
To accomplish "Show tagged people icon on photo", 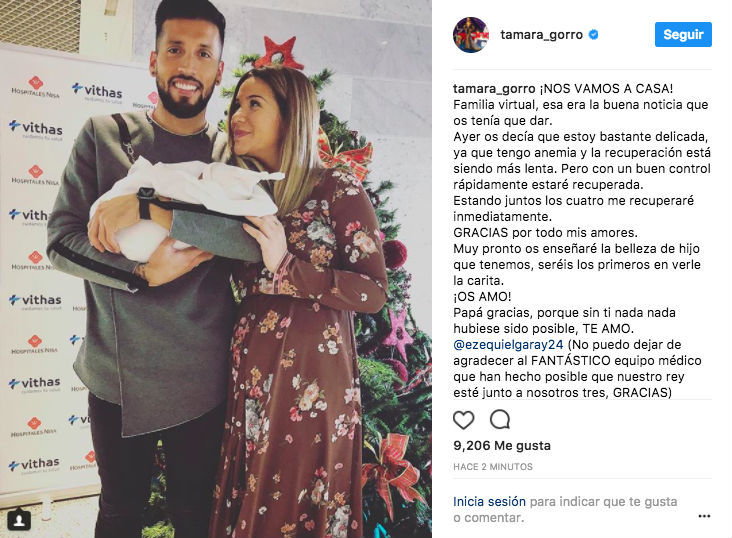I will 19,520.
